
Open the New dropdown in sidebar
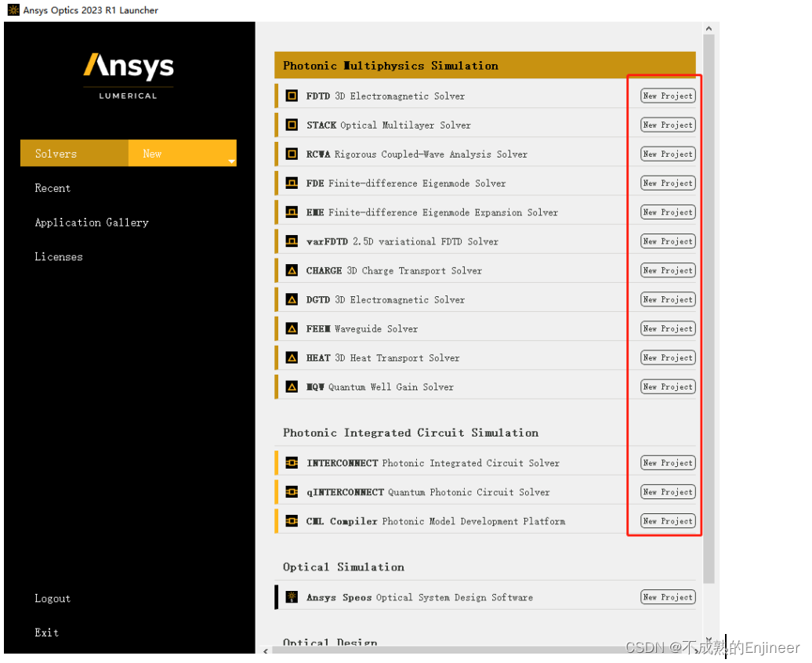[x=183, y=153]
